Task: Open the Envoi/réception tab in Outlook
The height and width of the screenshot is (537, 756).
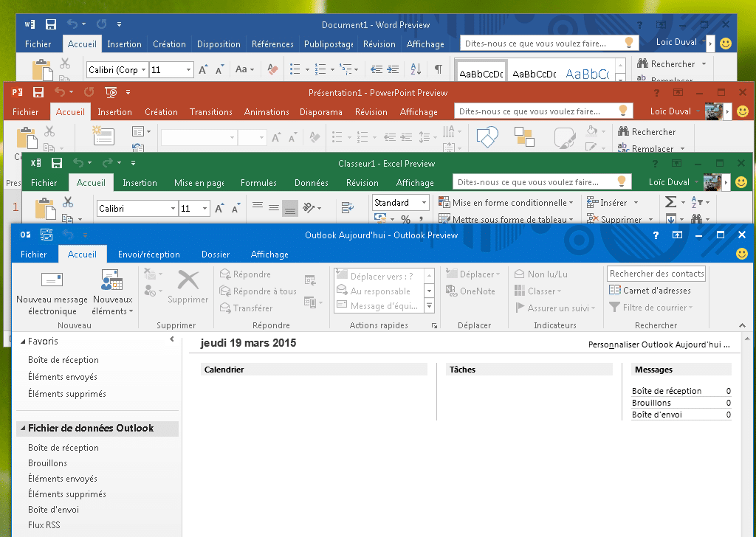Action: (149, 254)
